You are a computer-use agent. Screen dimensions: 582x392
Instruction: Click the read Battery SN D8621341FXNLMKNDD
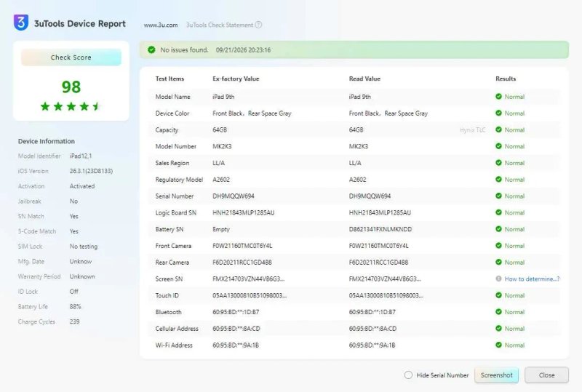tap(380, 229)
